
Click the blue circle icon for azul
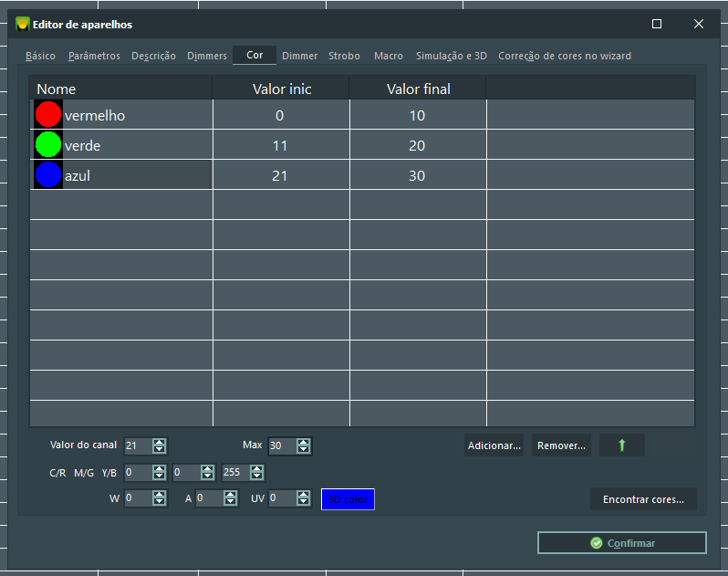[48, 175]
